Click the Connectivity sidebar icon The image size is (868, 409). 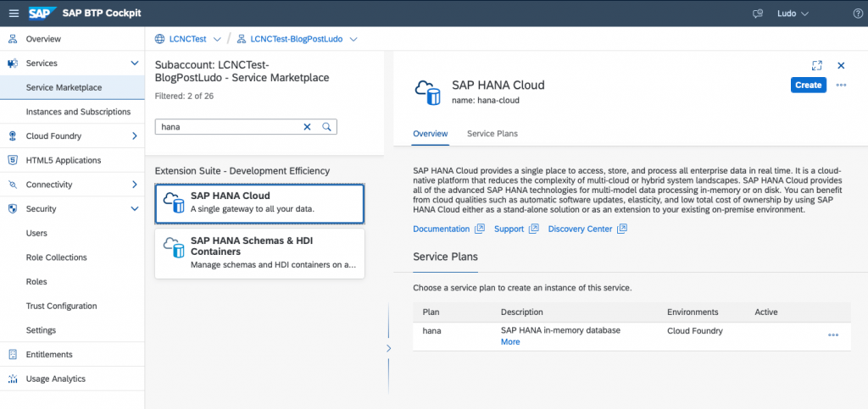point(12,185)
